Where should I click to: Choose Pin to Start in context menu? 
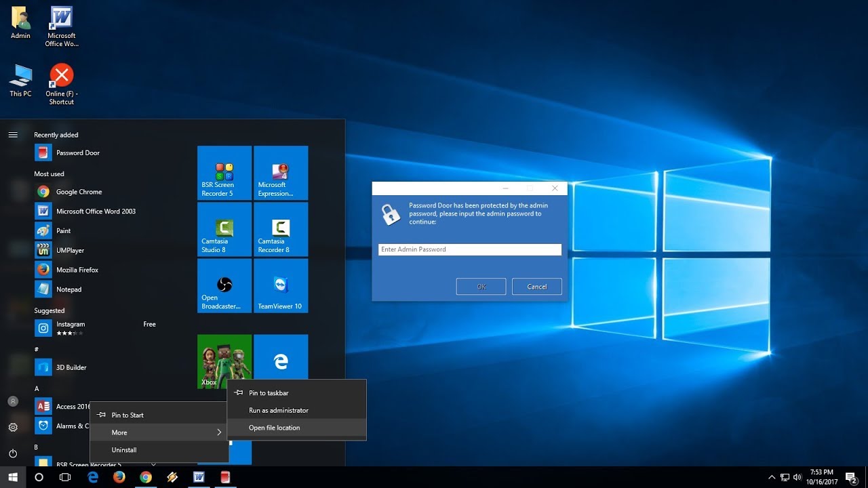[159, 415]
